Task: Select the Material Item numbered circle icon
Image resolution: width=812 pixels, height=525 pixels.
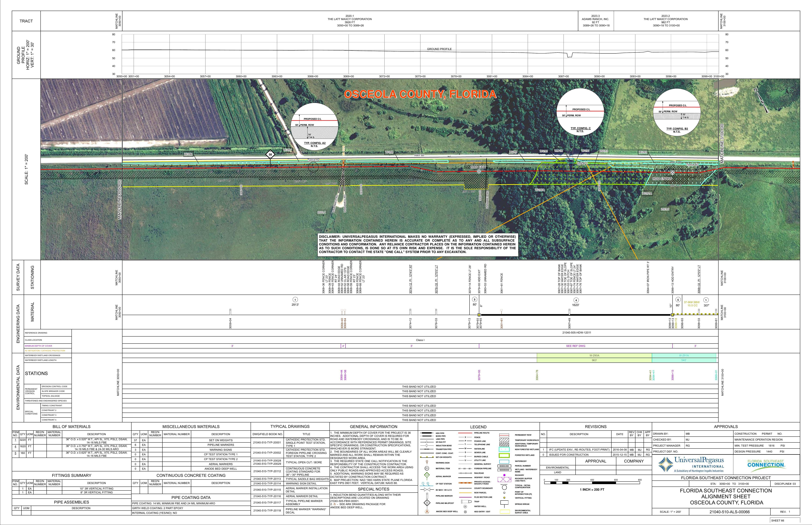Action: 427,468
